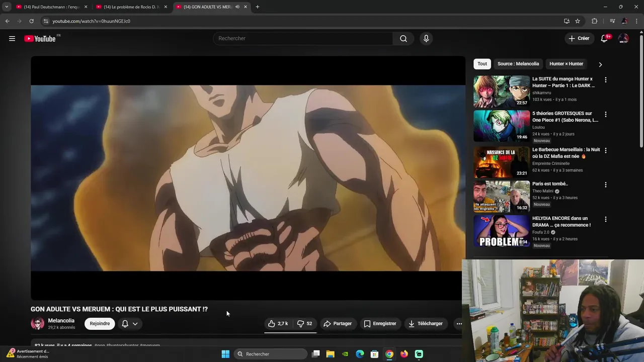Open the media control icon in Chrome toolbar

click(x=612, y=21)
